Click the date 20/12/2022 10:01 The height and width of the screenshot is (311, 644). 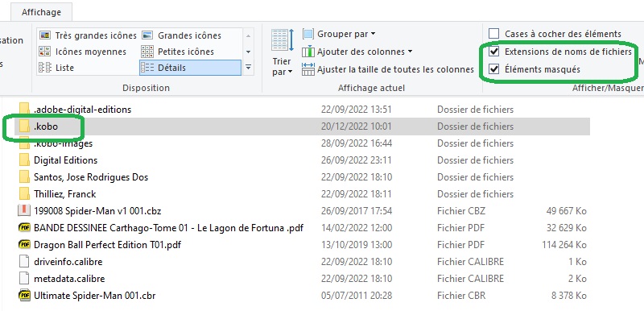tap(357, 126)
